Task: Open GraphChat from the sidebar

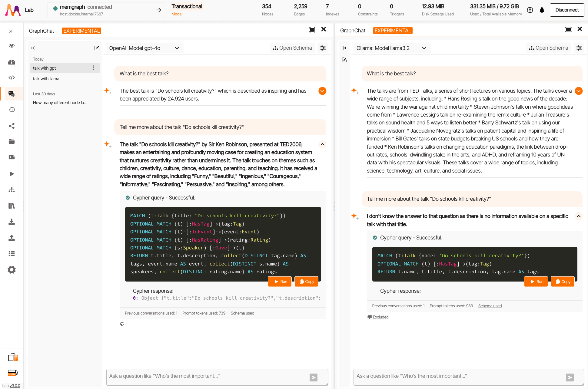Action: [12, 94]
